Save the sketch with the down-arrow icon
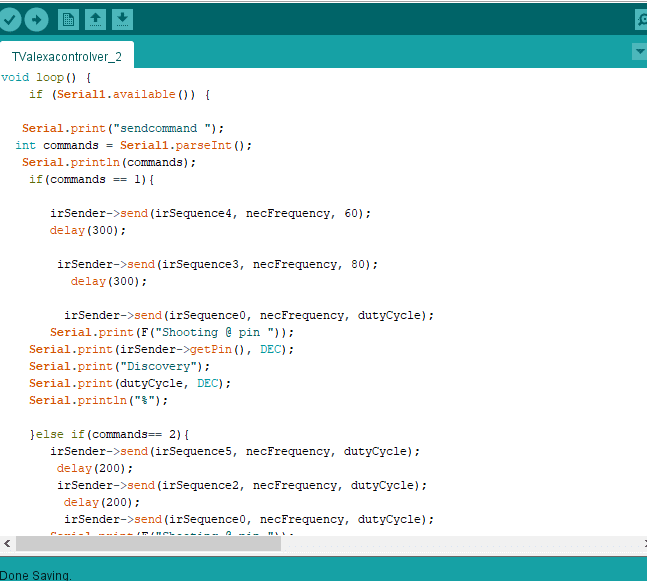This screenshot has width=647, height=581. [122, 19]
